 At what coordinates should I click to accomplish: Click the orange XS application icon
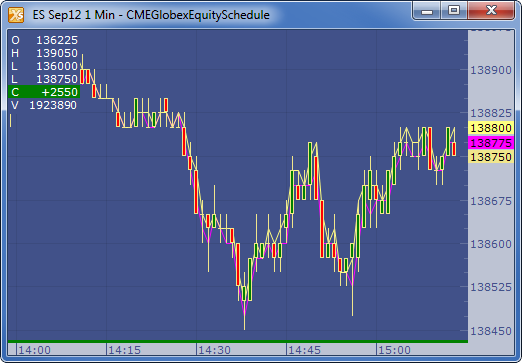[16, 15]
